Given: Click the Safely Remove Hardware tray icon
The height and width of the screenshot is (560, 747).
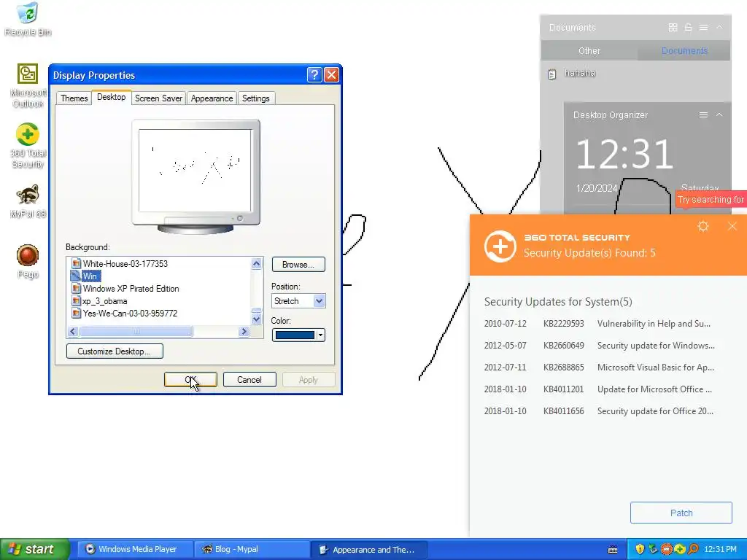Looking at the screenshot, I should coord(653,549).
